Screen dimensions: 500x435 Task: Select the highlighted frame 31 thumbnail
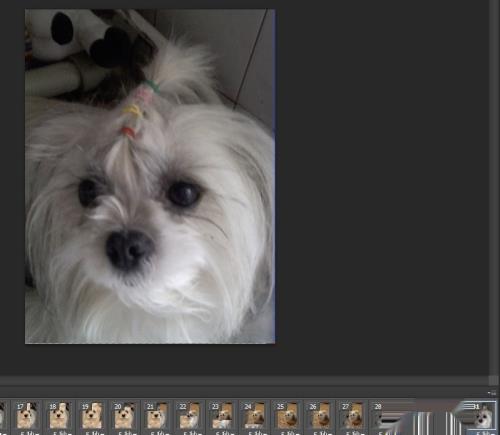coord(483,416)
